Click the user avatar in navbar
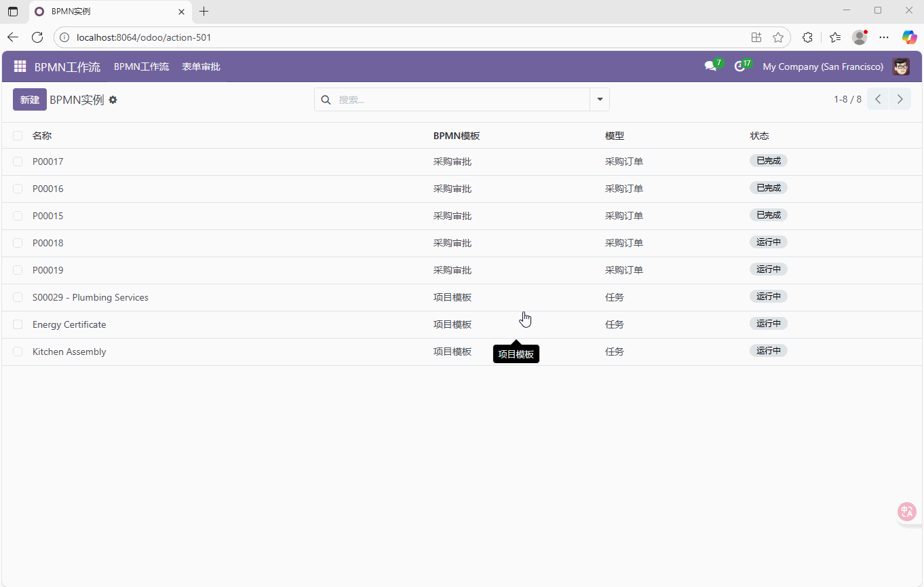This screenshot has width=924, height=587. coord(901,67)
